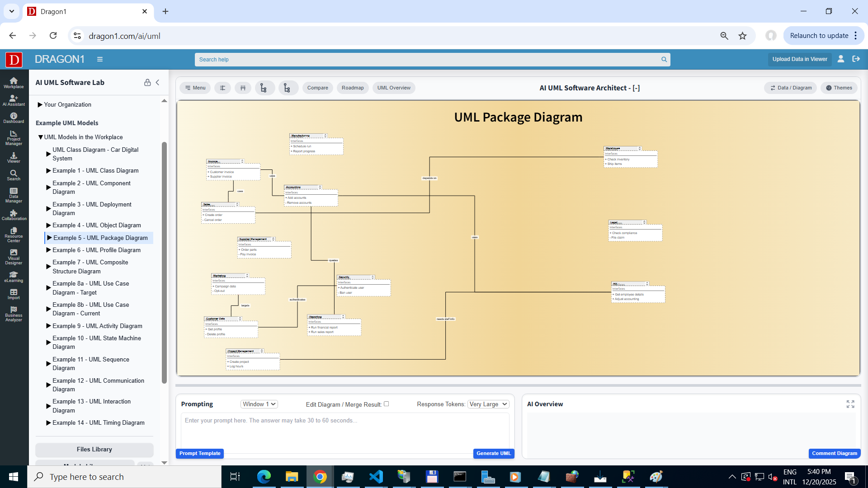Open the Project Manager section
868x488 pixels.
[x=14, y=138]
